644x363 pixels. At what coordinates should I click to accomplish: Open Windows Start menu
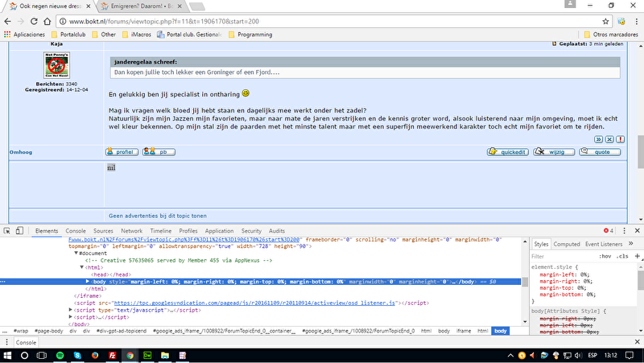tap(7, 355)
